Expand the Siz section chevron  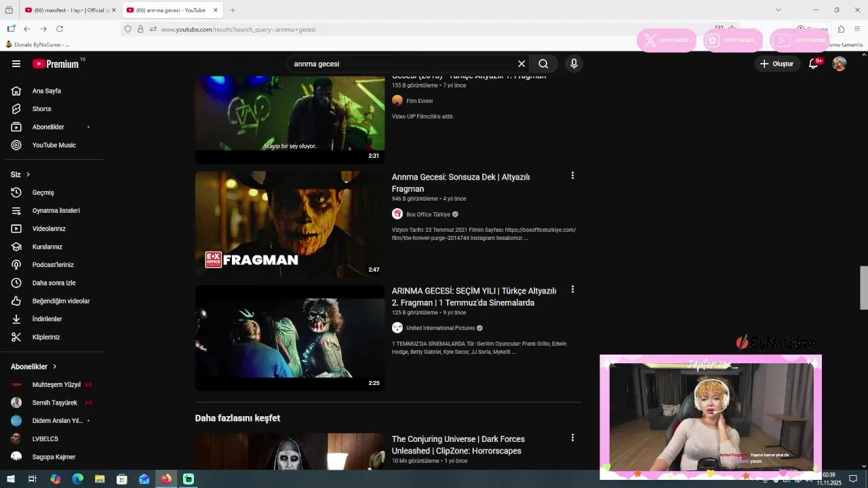click(28, 174)
